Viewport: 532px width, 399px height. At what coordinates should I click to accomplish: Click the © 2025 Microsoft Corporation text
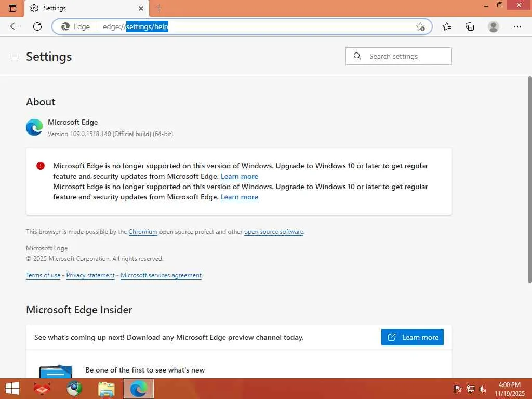[95, 259]
